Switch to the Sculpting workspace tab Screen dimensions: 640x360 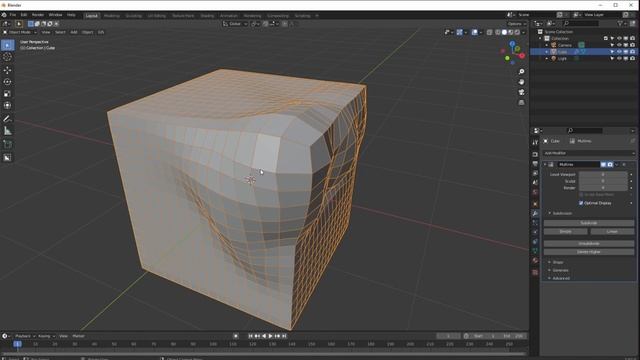tap(133, 16)
